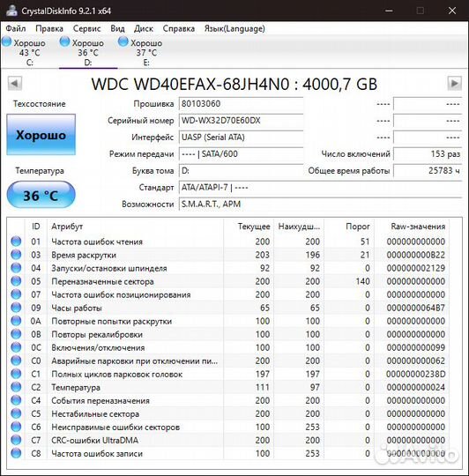Click power-on count value 153 раз
The image size is (469, 476).
428,154
